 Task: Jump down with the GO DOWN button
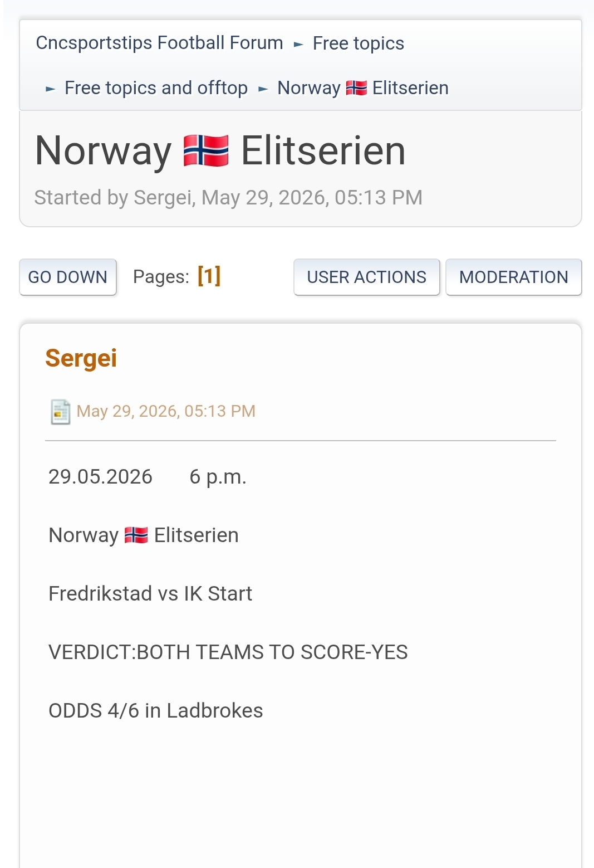[x=68, y=277]
